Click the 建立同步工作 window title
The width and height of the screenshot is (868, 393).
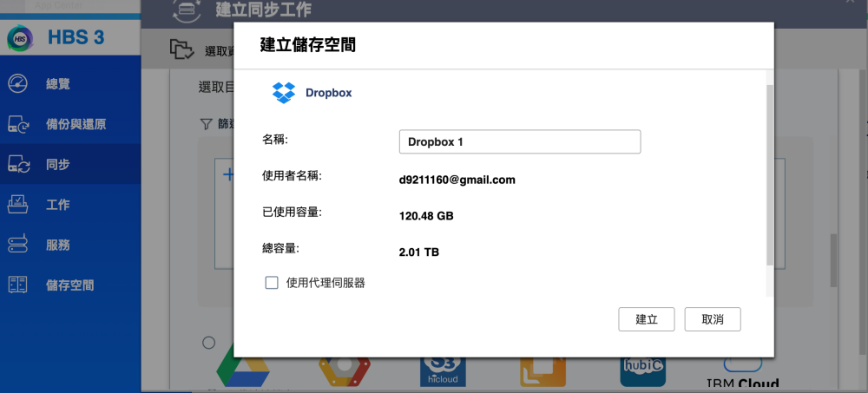[264, 10]
